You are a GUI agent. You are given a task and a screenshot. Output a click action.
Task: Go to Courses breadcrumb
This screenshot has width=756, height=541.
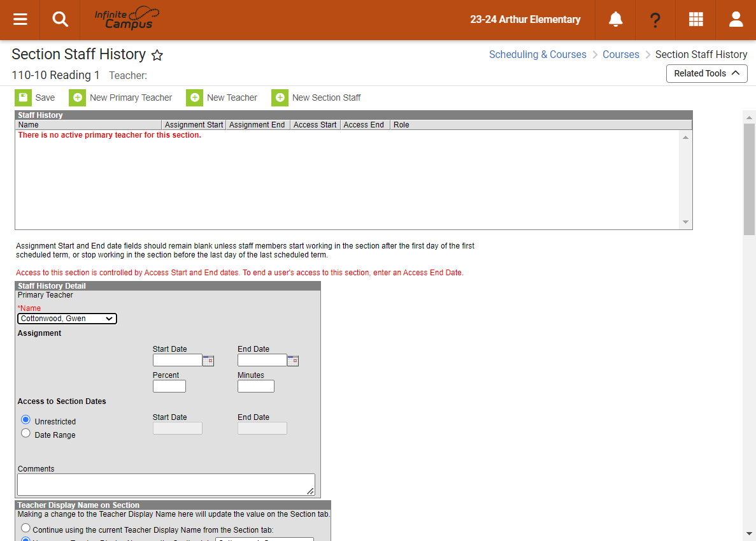620,55
